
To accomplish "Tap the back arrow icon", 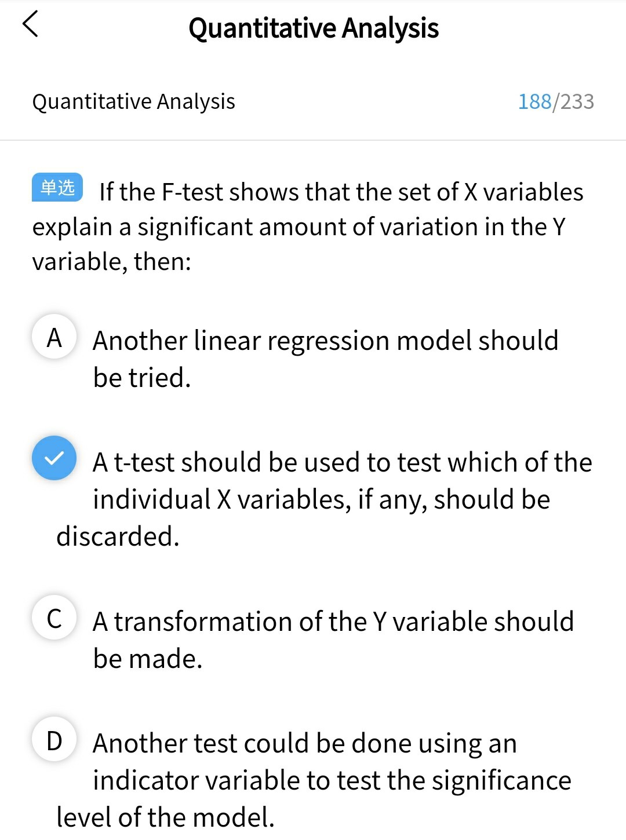I will click(x=30, y=24).
